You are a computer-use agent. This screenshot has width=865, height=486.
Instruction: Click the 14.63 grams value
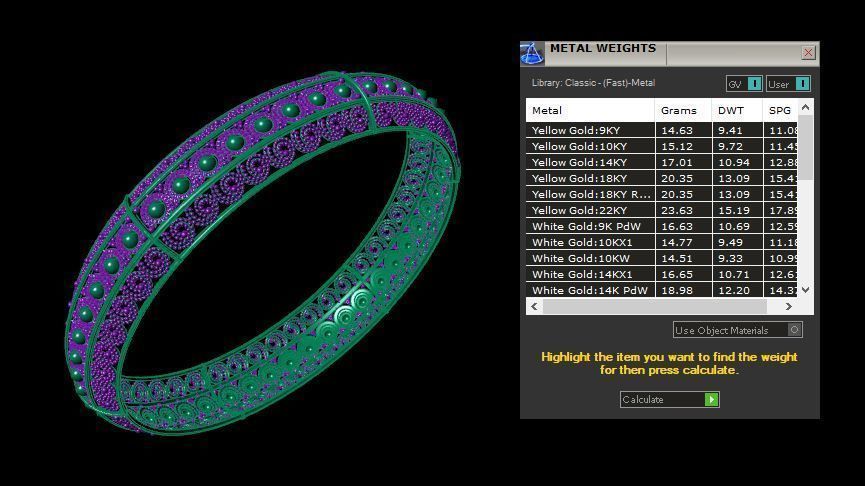coord(676,130)
